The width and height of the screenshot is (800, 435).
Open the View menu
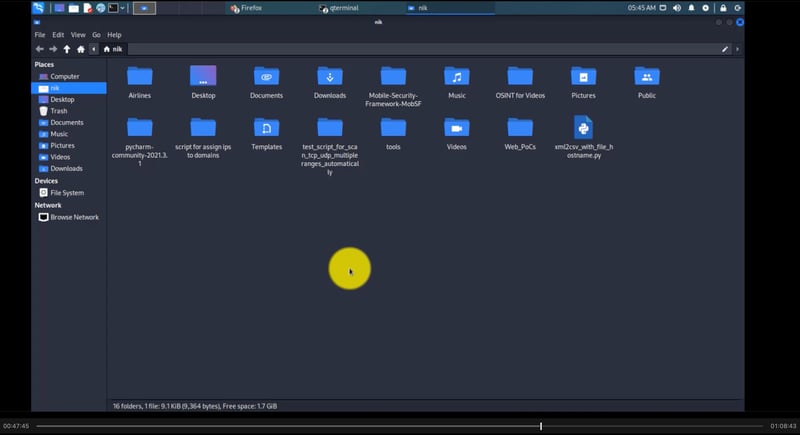(78, 35)
